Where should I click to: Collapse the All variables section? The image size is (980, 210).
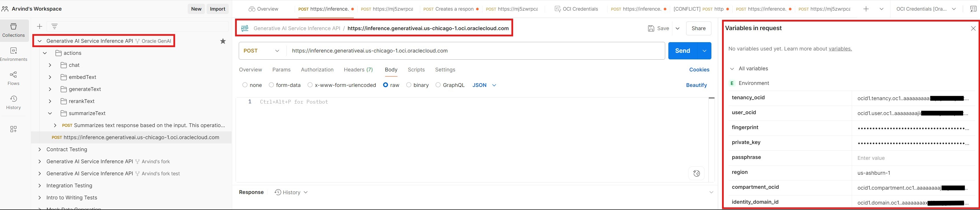[x=731, y=69]
